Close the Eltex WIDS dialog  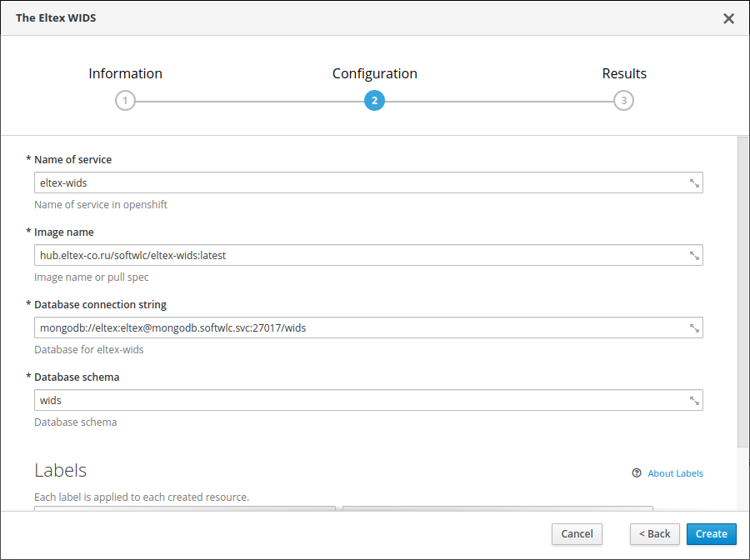coord(728,18)
